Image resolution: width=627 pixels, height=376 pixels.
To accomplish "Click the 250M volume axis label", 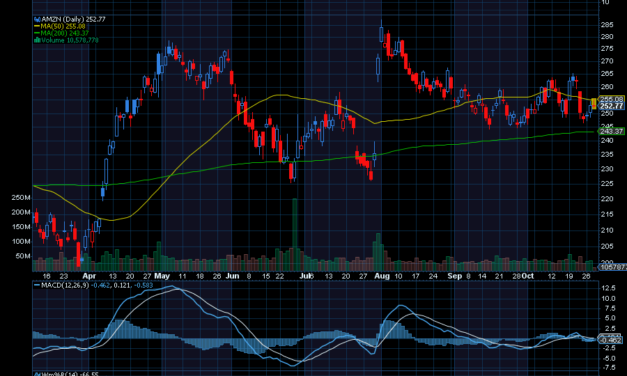I will [21, 198].
